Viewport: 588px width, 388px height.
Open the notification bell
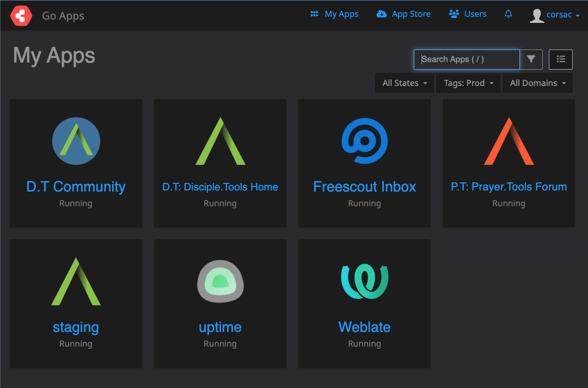(x=508, y=14)
